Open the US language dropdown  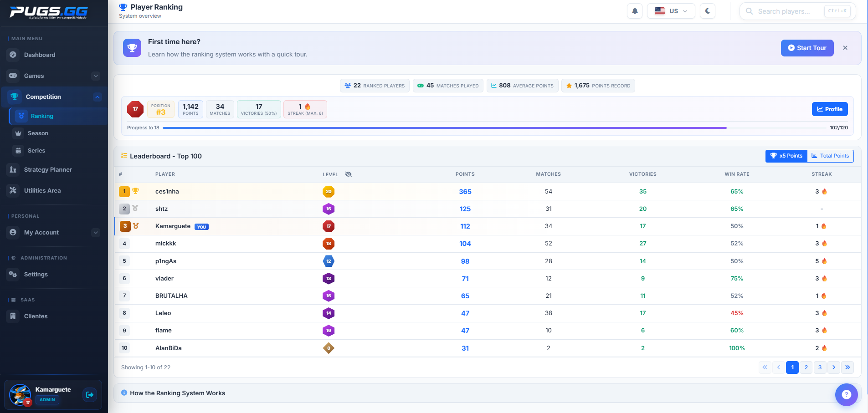671,10
